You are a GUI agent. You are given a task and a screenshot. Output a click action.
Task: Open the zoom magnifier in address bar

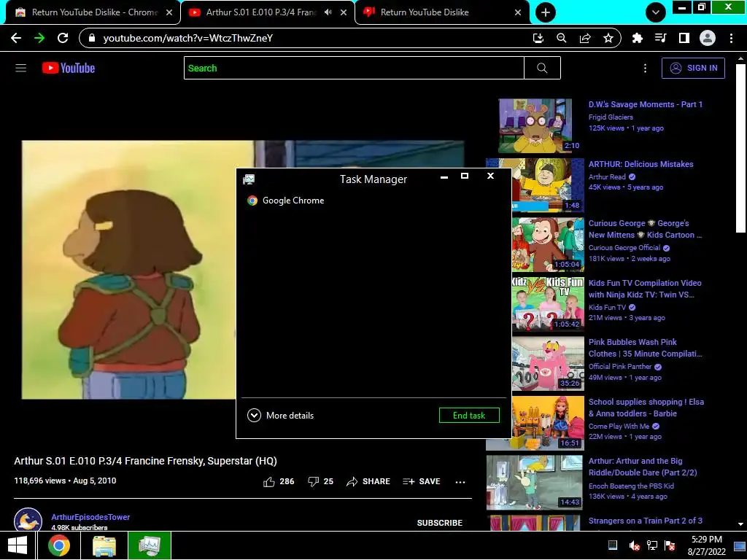point(561,38)
